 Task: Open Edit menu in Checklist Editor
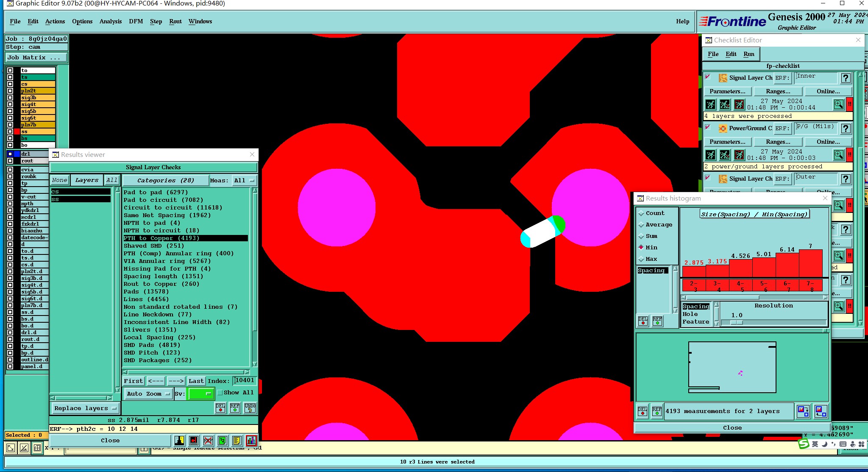pyautogui.click(x=731, y=54)
